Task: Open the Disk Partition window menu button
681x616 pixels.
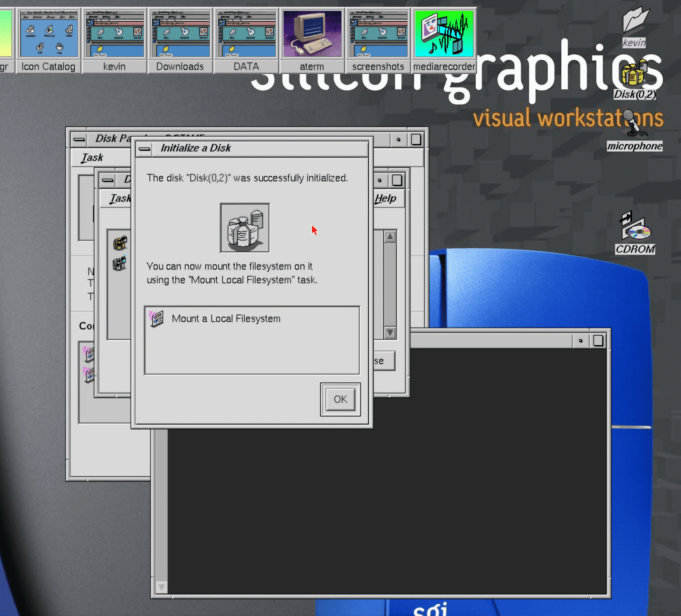Action: 79,139
